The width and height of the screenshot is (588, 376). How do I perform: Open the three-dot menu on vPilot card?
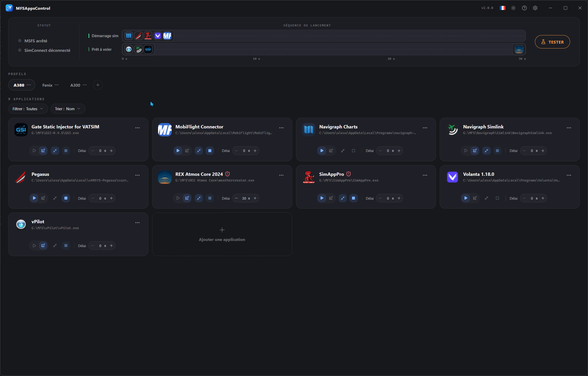click(138, 222)
